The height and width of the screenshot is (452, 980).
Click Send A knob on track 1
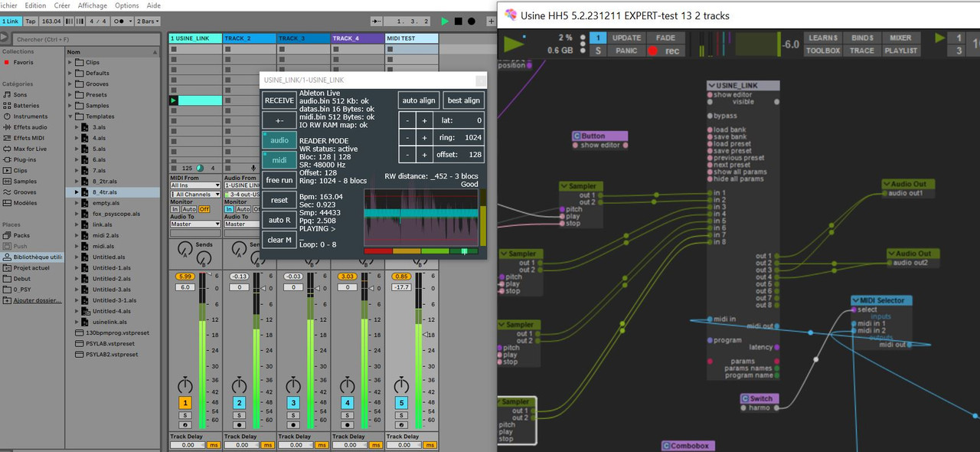click(x=185, y=249)
